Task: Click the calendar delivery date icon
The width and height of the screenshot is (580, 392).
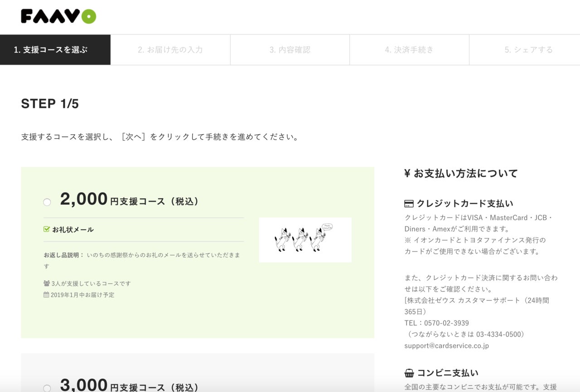Action: pos(46,295)
